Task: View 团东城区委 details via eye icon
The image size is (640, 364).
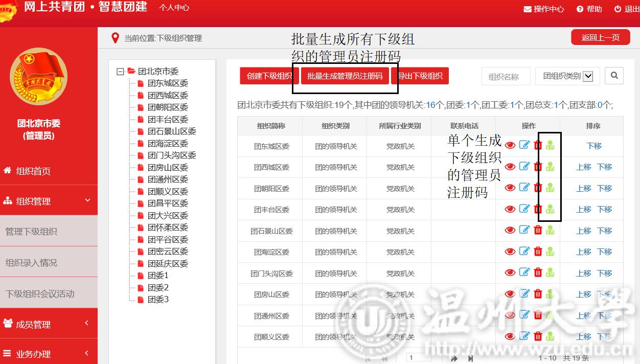Action: (x=510, y=146)
